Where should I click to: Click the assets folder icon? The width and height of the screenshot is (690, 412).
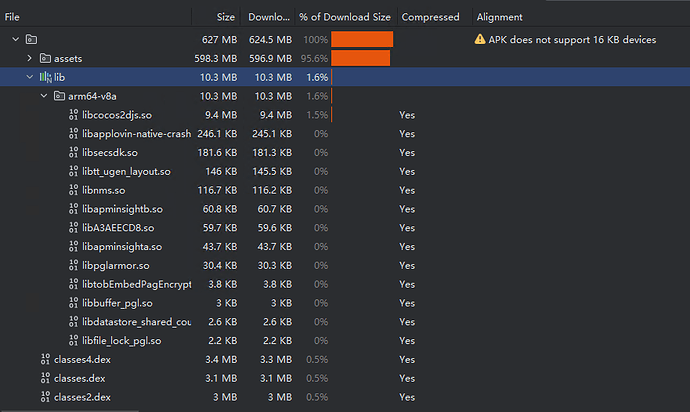pos(45,58)
